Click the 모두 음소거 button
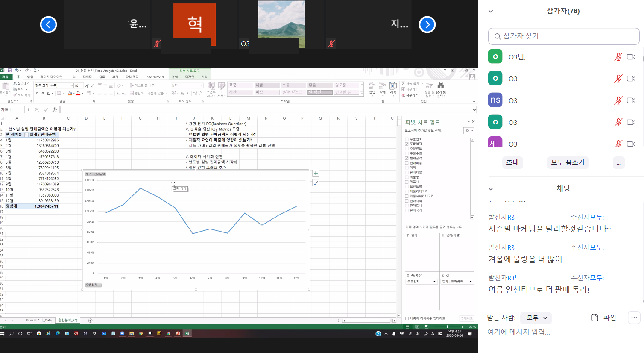This screenshot has width=644, height=353. click(568, 162)
